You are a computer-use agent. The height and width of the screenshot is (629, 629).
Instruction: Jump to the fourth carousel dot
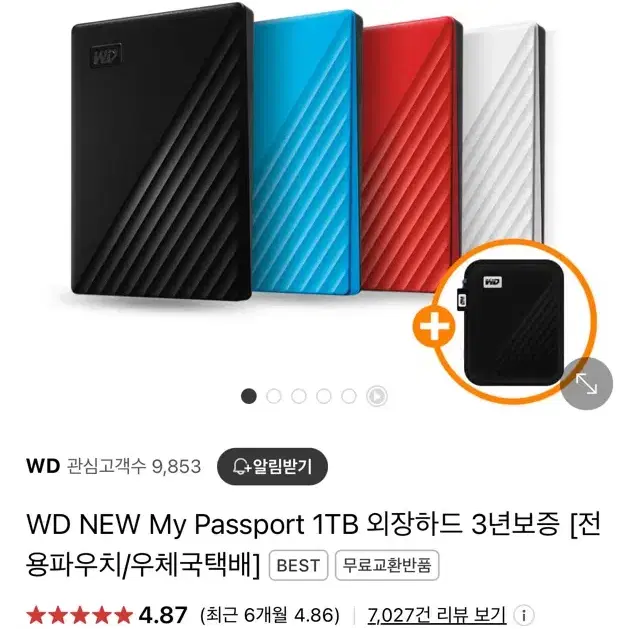pyautogui.click(x=324, y=396)
